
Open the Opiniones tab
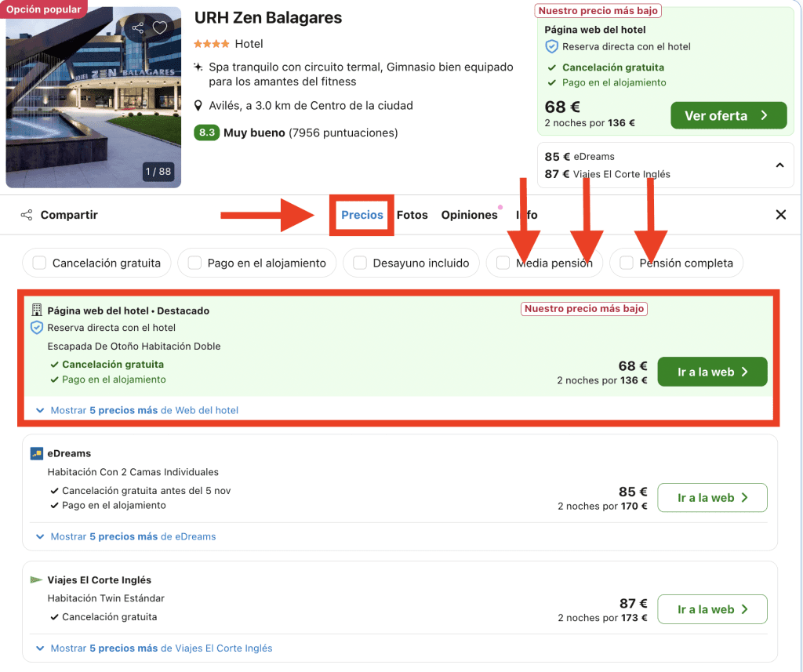click(469, 215)
